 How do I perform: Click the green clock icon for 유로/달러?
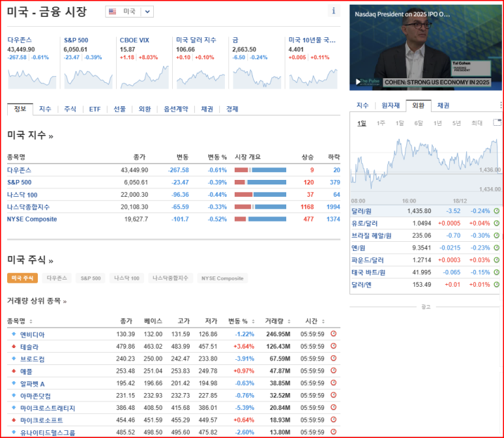(497, 223)
